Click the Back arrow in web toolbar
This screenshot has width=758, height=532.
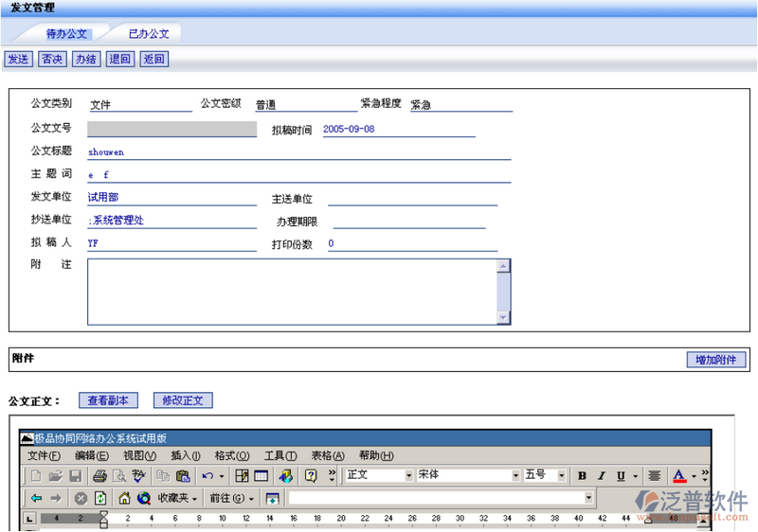click(x=36, y=498)
